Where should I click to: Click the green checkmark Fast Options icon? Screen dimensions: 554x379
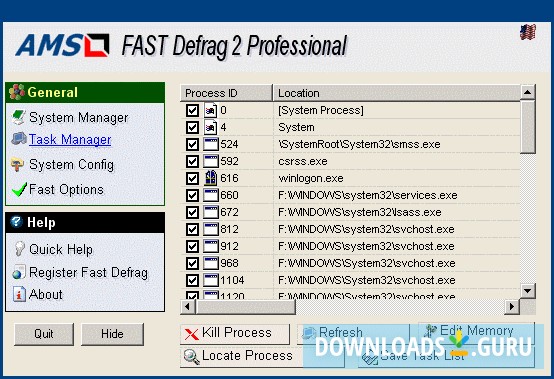point(19,189)
